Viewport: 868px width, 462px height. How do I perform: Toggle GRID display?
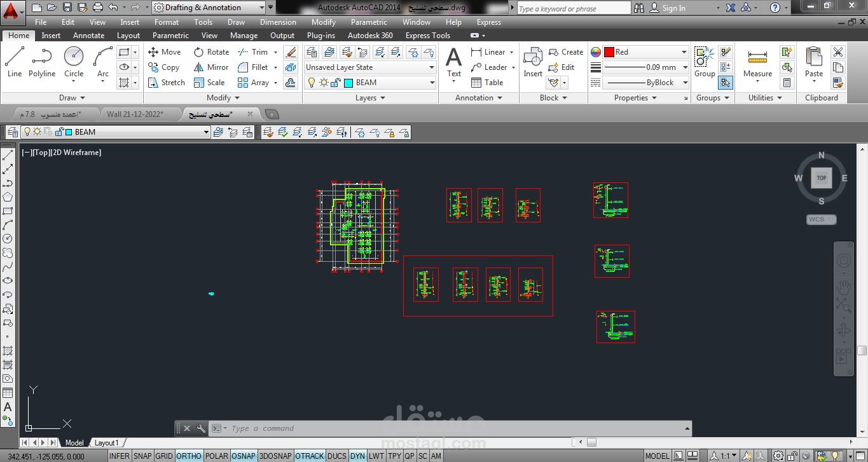[164, 456]
